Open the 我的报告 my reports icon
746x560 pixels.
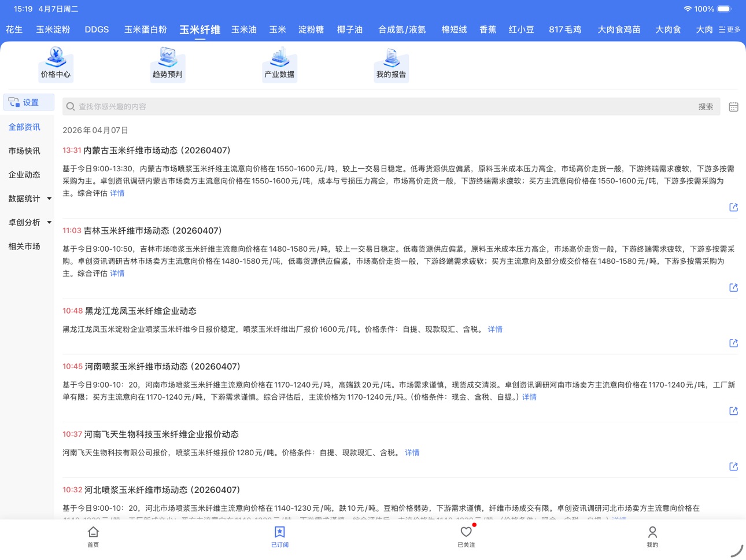pos(392,64)
